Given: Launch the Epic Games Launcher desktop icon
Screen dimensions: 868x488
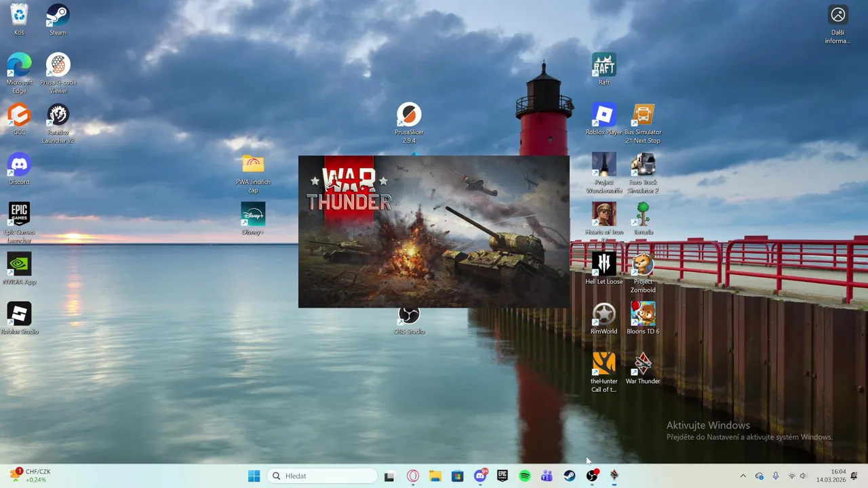Looking at the screenshot, I should click(x=19, y=222).
